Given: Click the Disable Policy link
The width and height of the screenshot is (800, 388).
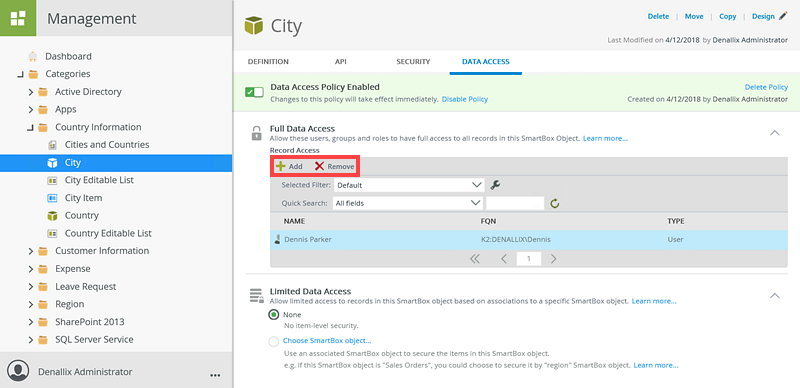Looking at the screenshot, I should tap(465, 99).
